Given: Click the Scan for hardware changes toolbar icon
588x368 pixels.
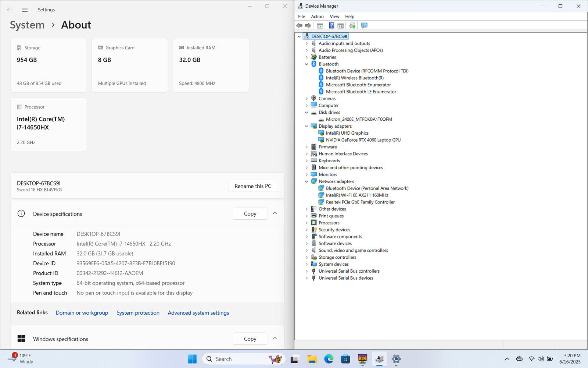Looking at the screenshot, I should (364, 26).
